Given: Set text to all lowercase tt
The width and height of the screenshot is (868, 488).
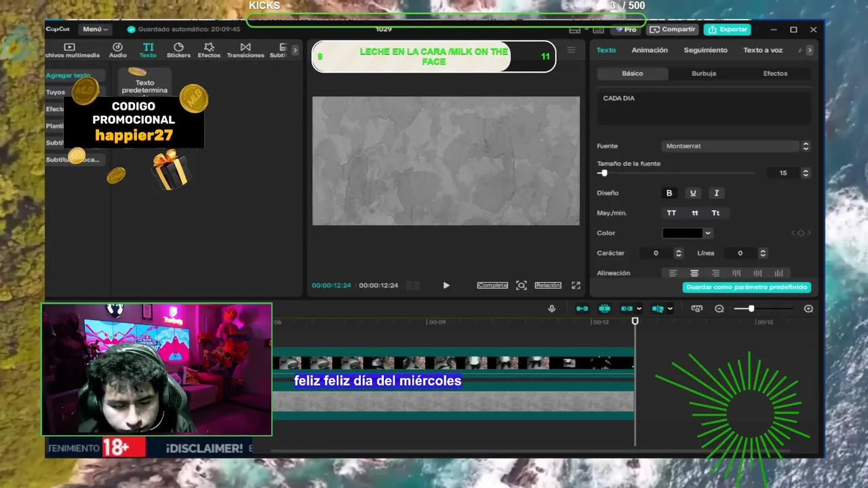Looking at the screenshot, I should click(x=695, y=213).
